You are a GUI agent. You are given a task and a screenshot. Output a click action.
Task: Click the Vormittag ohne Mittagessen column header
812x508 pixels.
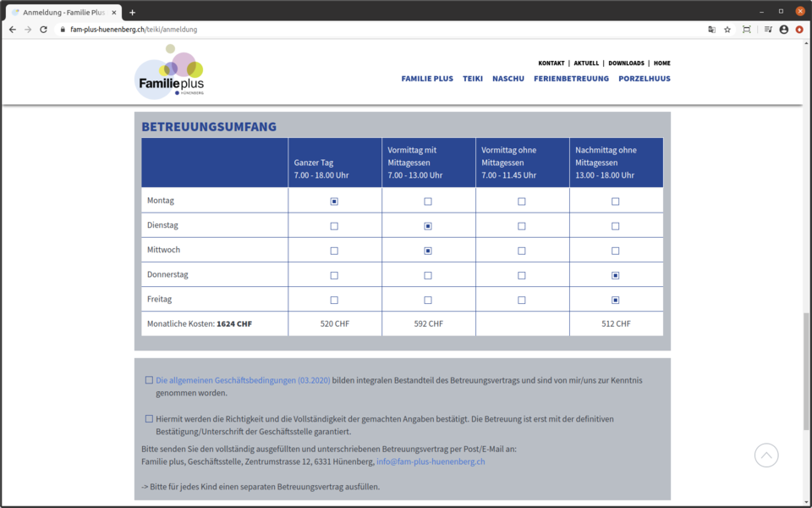(523, 163)
